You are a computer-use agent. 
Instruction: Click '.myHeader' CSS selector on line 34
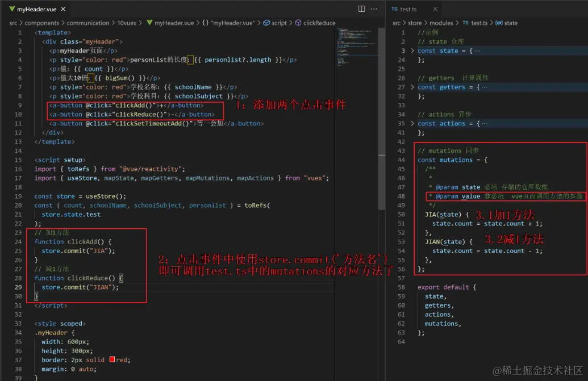point(51,333)
